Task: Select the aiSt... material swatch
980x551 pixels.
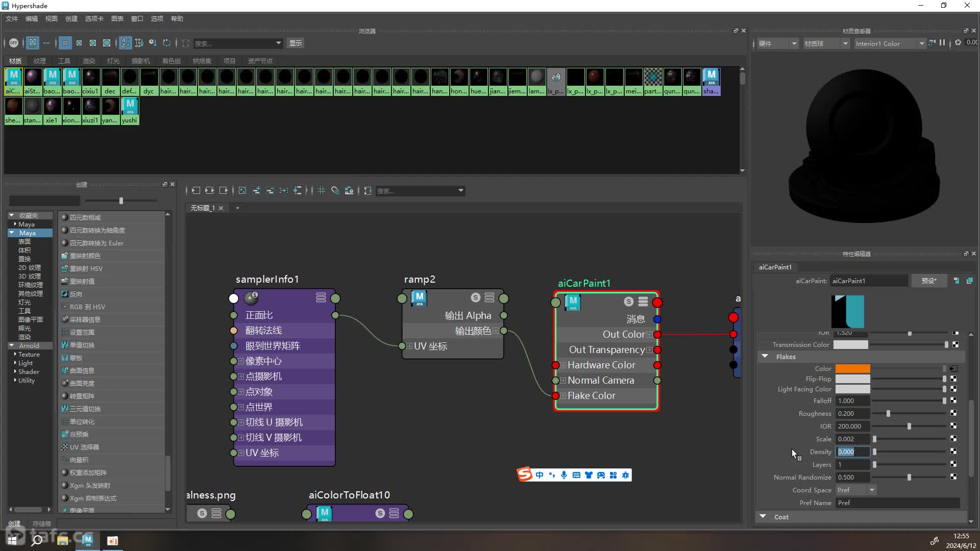Action: pos(32,82)
